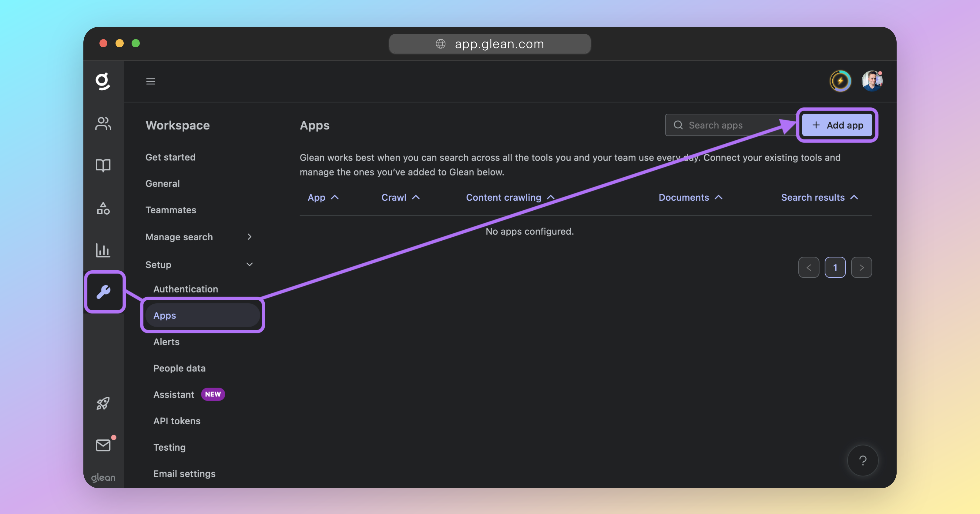The height and width of the screenshot is (514, 980).
Task: Expand the Manage search submenu
Action: click(249, 236)
